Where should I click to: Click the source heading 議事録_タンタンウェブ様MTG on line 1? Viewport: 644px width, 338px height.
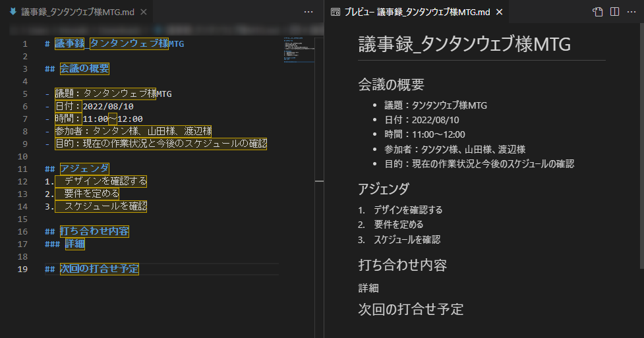(119, 43)
